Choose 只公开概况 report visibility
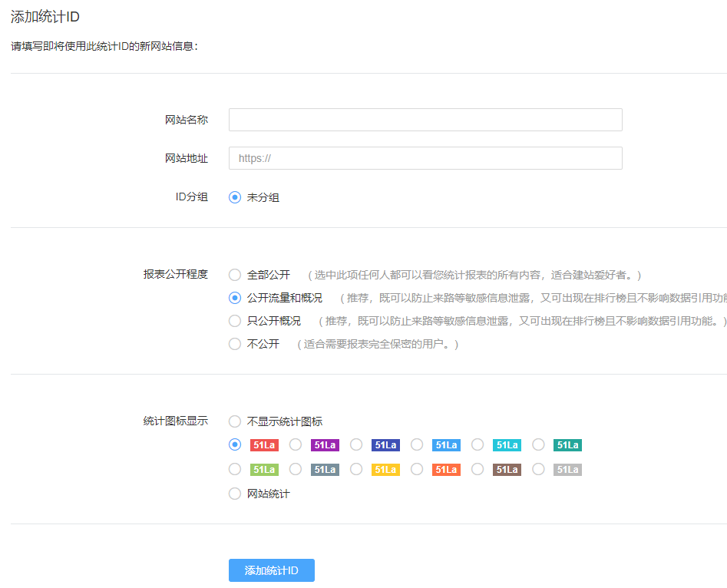Image resolution: width=727 pixels, height=588 pixels. [x=235, y=321]
